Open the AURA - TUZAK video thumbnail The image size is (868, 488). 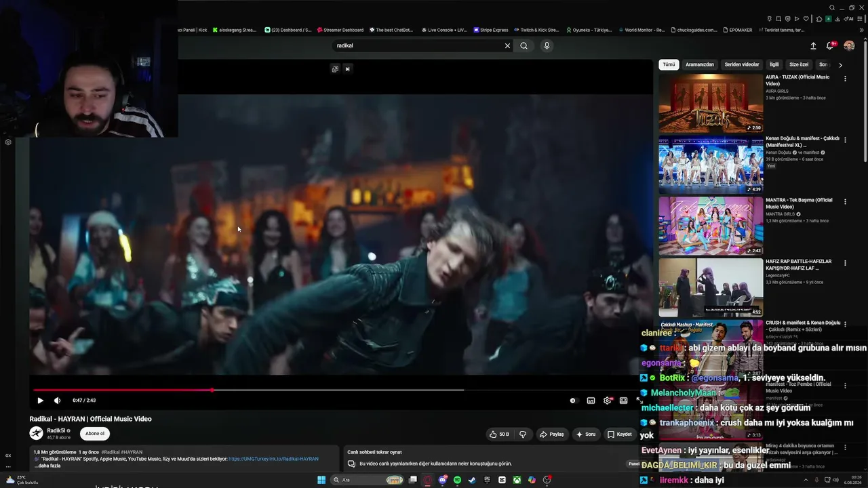[711, 103]
